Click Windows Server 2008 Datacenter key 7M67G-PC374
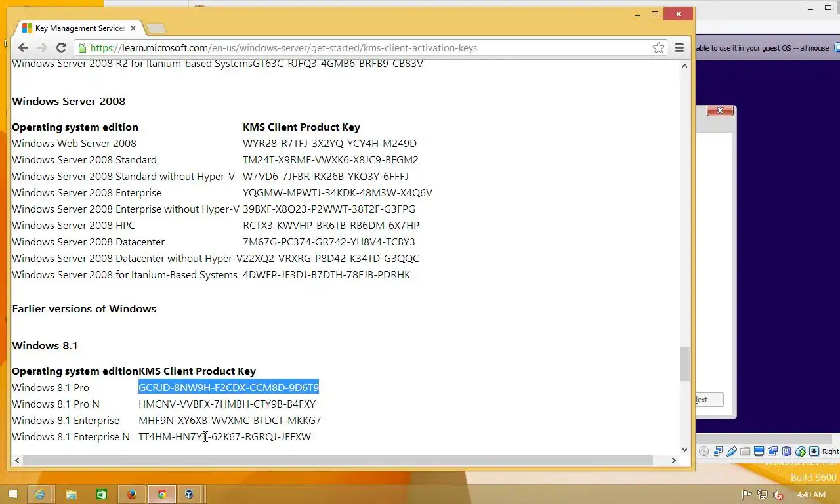The image size is (840, 504). click(329, 241)
